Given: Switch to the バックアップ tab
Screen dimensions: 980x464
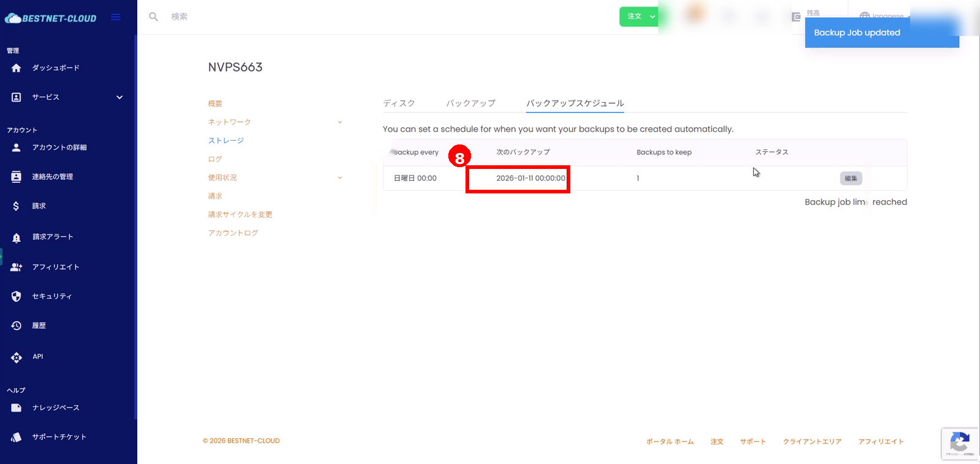Looking at the screenshot, I should coord(470,103).
